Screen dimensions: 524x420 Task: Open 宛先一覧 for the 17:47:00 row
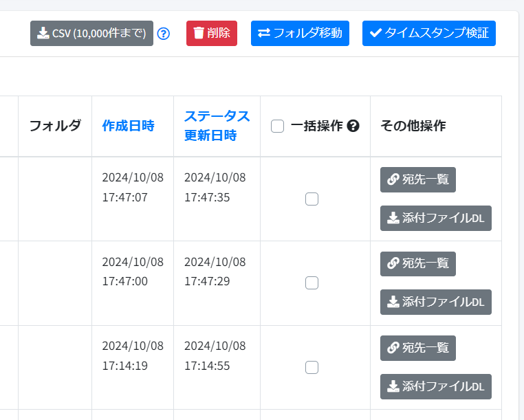coord(417,263)
